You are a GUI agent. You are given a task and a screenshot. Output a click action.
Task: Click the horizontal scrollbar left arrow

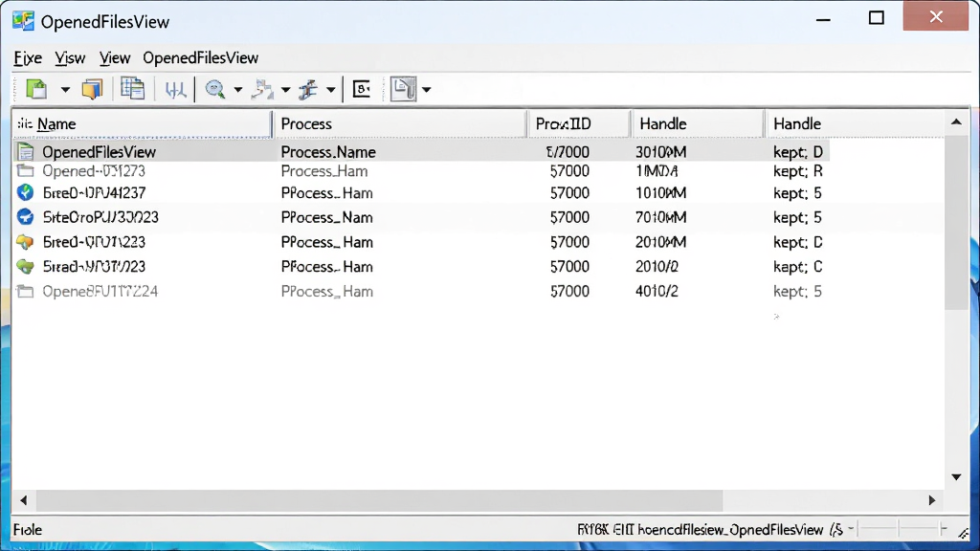[x=24, y=500]
